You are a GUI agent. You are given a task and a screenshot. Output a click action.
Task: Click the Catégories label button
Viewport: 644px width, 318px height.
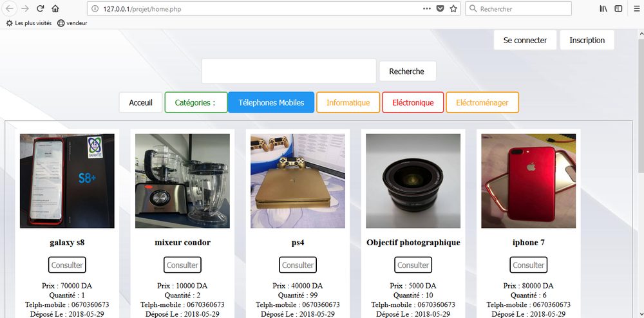pos(196,102)
